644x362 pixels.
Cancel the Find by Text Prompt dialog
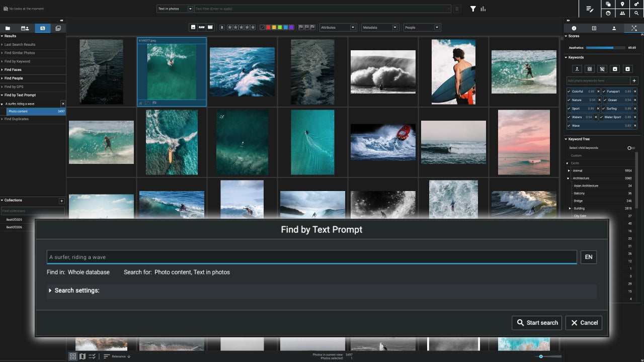[584, 323]
